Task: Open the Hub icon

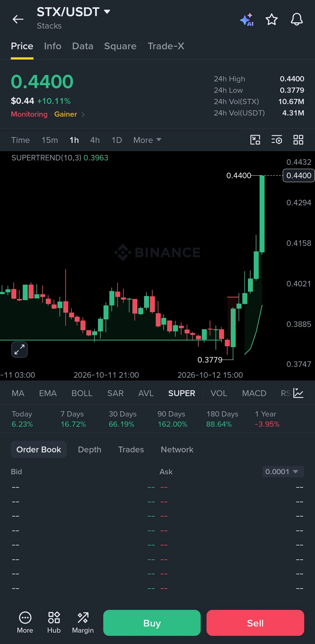Action: tap(54, 622)
